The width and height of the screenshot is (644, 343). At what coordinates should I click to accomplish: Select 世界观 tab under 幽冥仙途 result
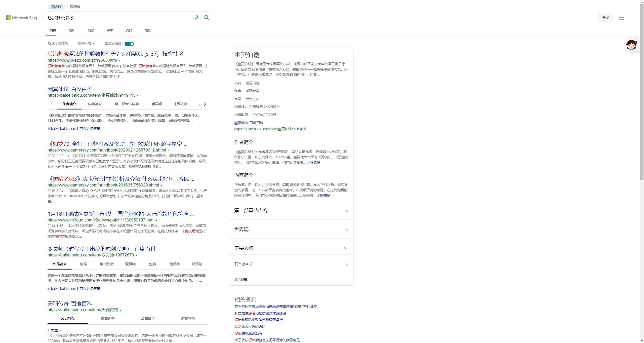point(157,104)
